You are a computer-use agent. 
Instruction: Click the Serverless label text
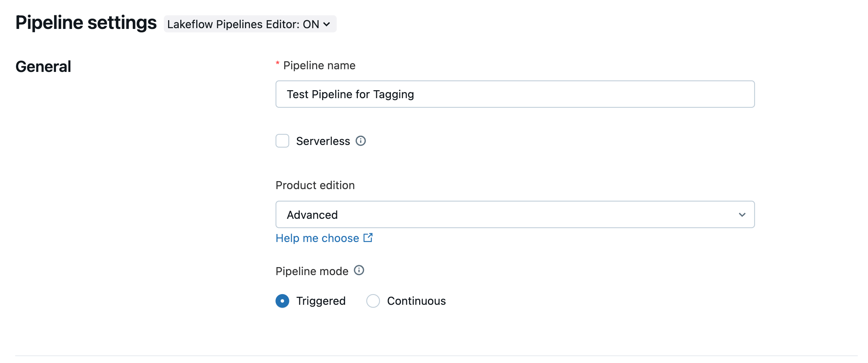click(323, 141)
